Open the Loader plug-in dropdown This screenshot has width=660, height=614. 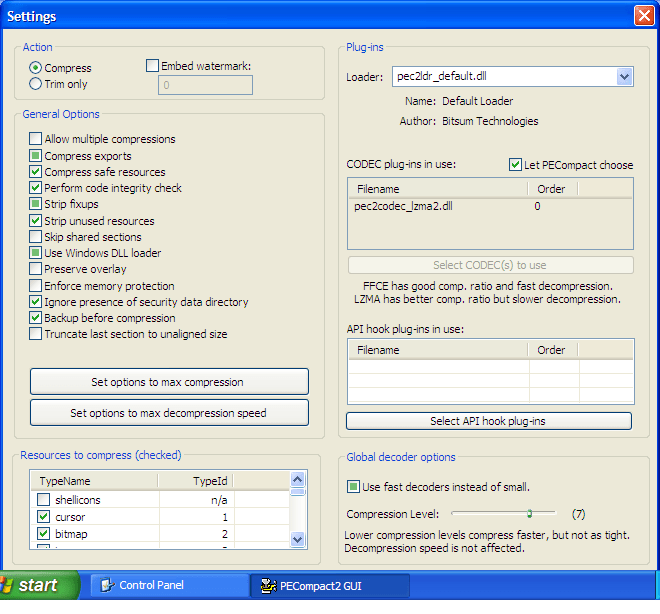pyautogui.click(x=624, y=77)
